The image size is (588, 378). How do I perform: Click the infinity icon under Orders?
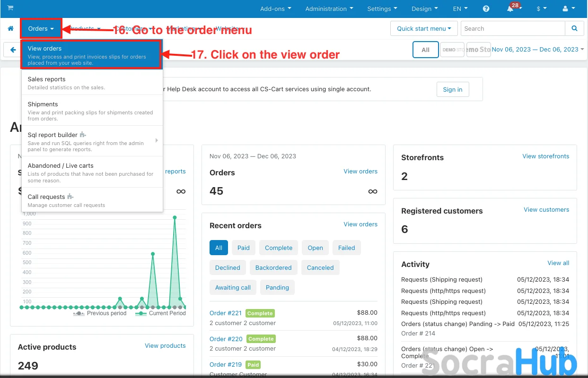(373, 191)
